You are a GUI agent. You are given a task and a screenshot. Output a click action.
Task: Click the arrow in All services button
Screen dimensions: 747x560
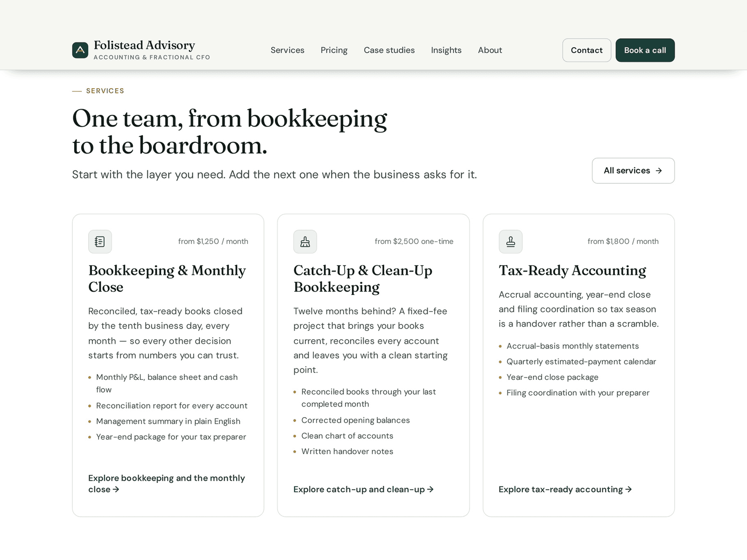tap(659, 171)
